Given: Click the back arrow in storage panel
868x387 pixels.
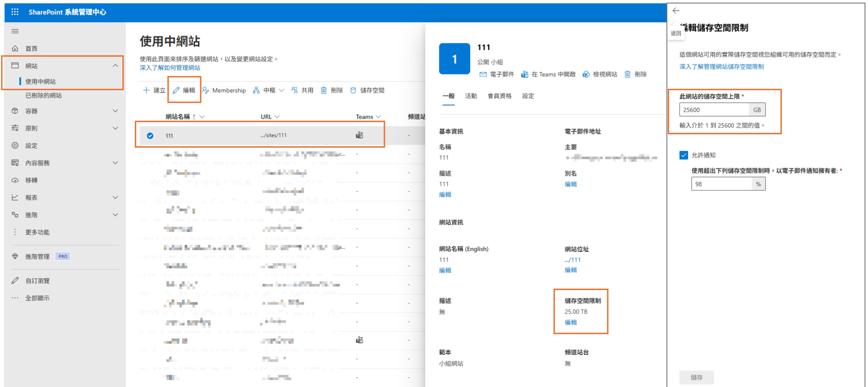Looking at the screenshot, I should click(676, 11).
